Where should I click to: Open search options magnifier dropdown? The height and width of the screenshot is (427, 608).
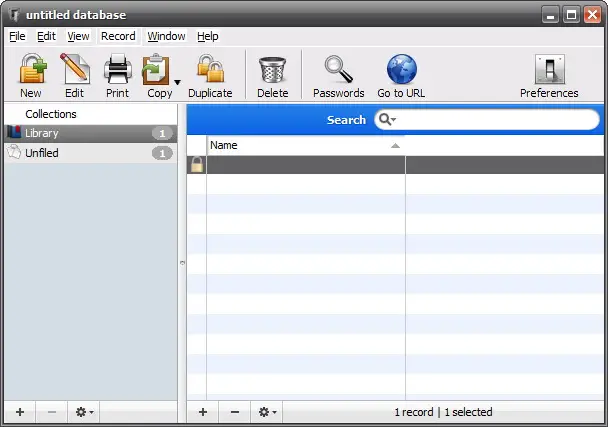click(387, 119)
